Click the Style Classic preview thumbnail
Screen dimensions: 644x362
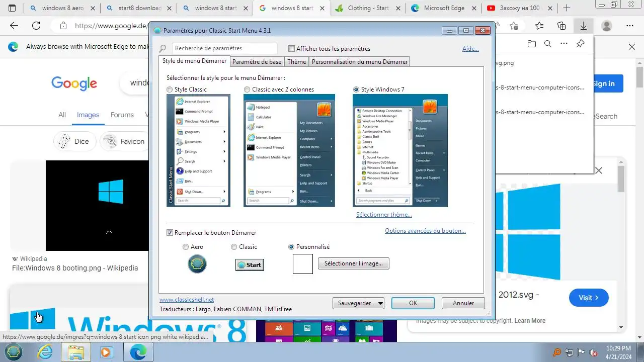coord(198,150)
